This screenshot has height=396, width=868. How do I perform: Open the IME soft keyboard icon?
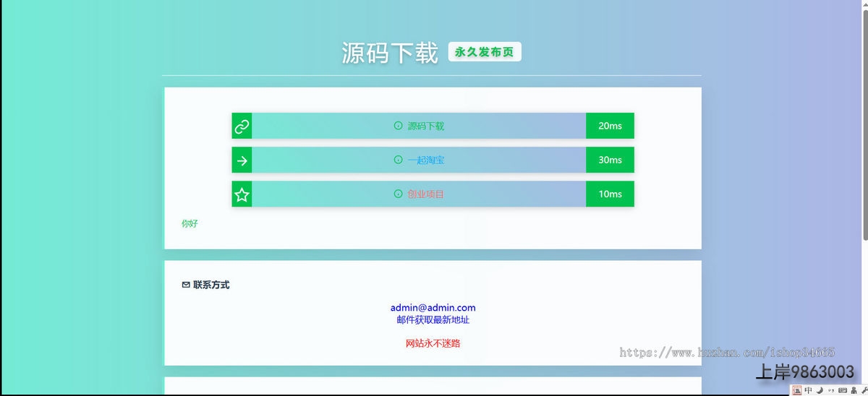coord(843,390)
